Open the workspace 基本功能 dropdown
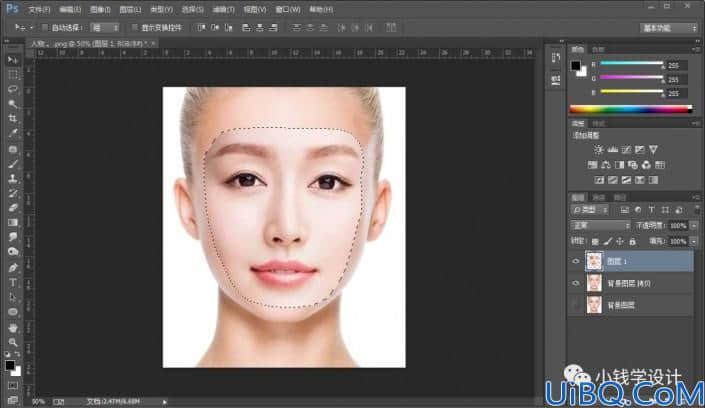Screen dimensions: 705x408 tap(669, 28)
